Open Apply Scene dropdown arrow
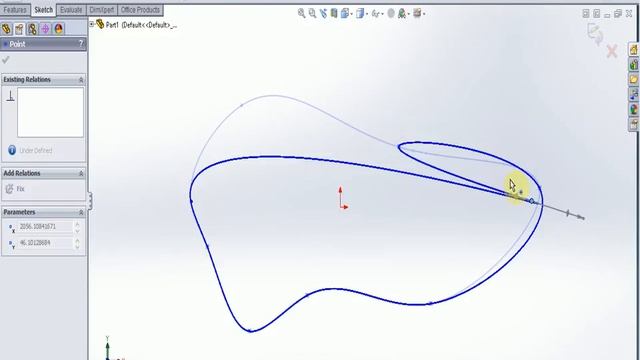Screen dimensions: 640x360 pyautogui.click(x=409, y=14)
